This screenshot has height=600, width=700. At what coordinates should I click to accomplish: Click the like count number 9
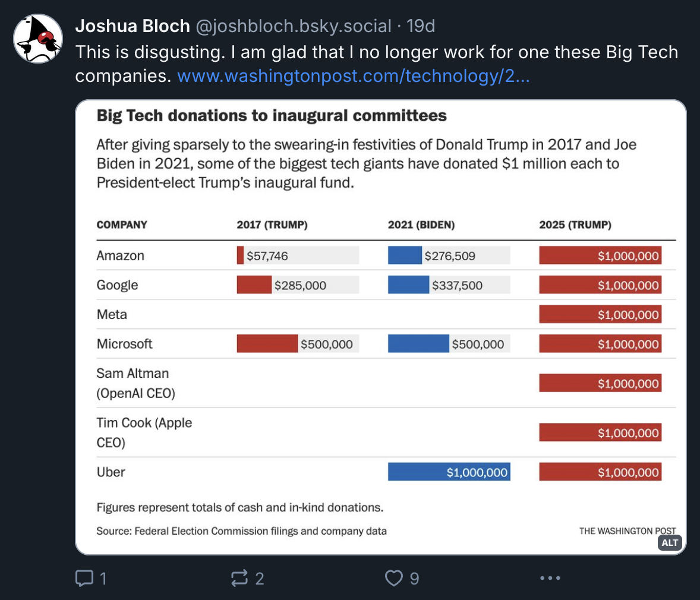coord(414,579)
